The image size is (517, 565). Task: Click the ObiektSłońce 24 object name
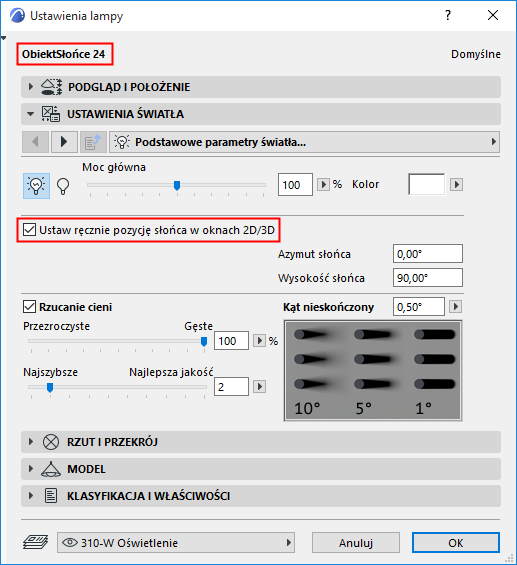click(63, 54)
